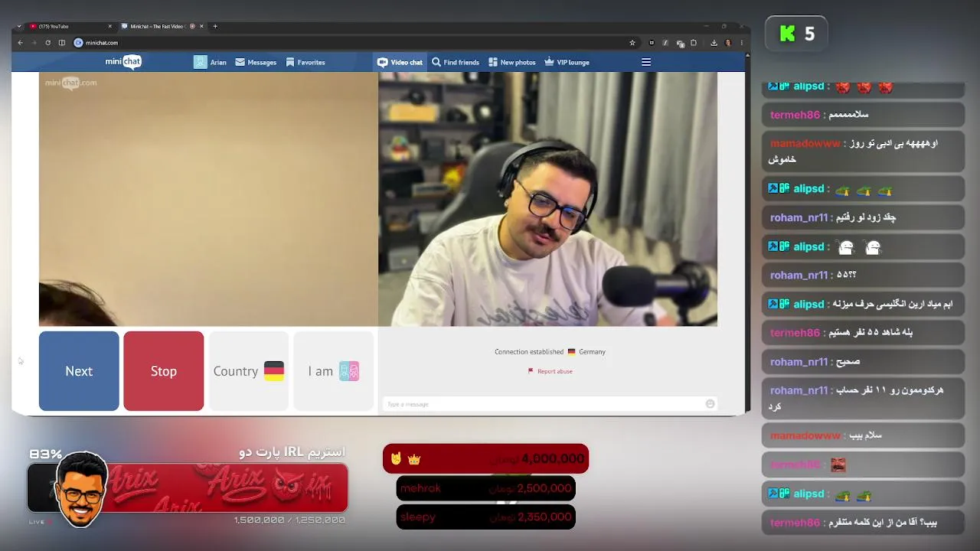
Task: Click the termeh86 username in the top chat message
Action: pyautogui.click(x=795, y=115)
